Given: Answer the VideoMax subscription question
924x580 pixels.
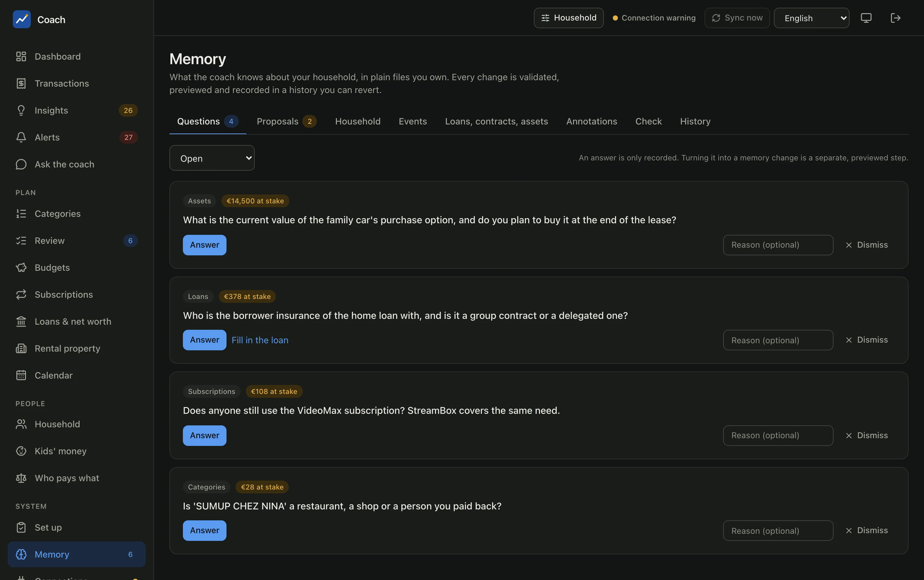Looking at the screenshot, I should coord(204,436).
